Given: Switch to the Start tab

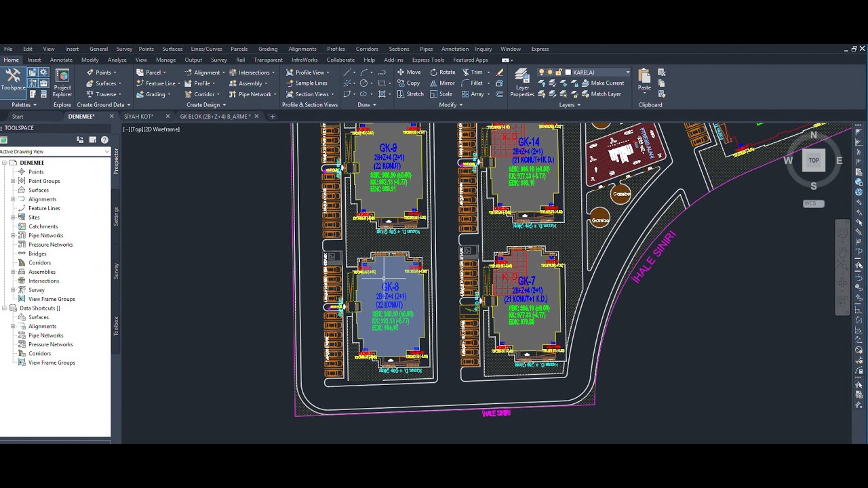Looking at the screenshot, I should [x=18, y=117].
